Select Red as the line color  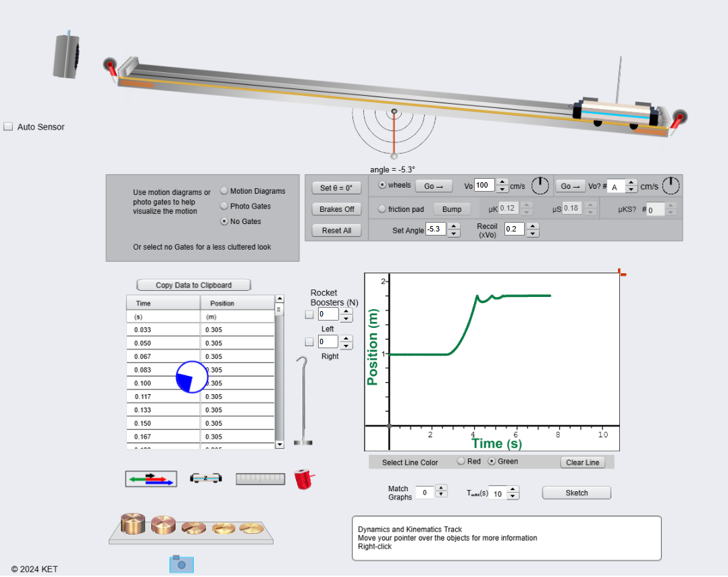(x=461, y=462)
